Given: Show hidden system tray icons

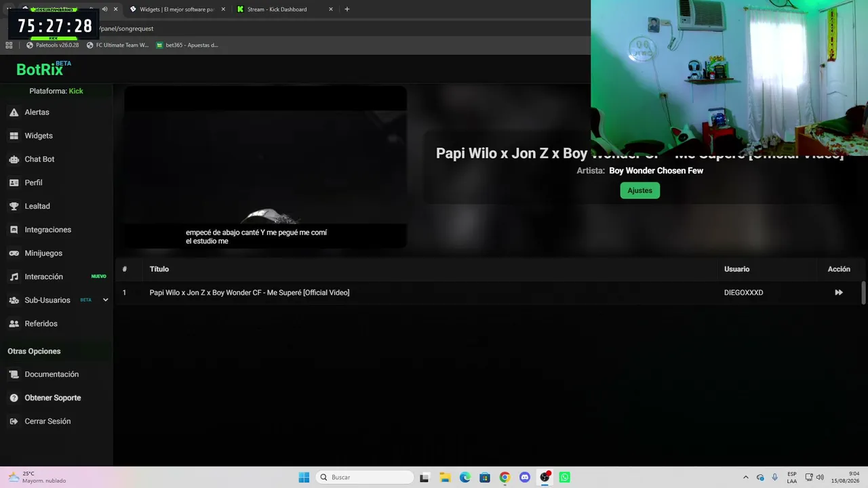Looking at the screenshot, I should (x=745, y=477).
